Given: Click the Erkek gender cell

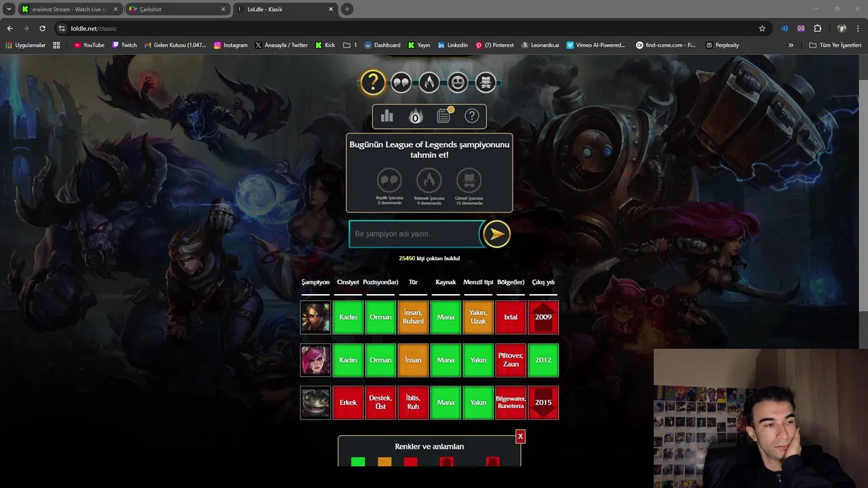Looking at the screenshot, I should point(348,403).
